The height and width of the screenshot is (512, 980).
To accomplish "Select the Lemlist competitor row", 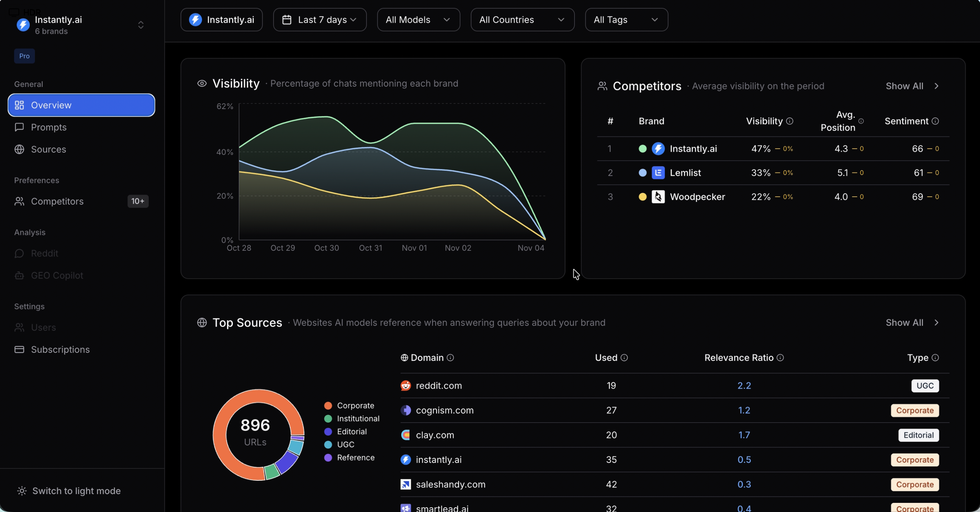I will tap(773, 173).
